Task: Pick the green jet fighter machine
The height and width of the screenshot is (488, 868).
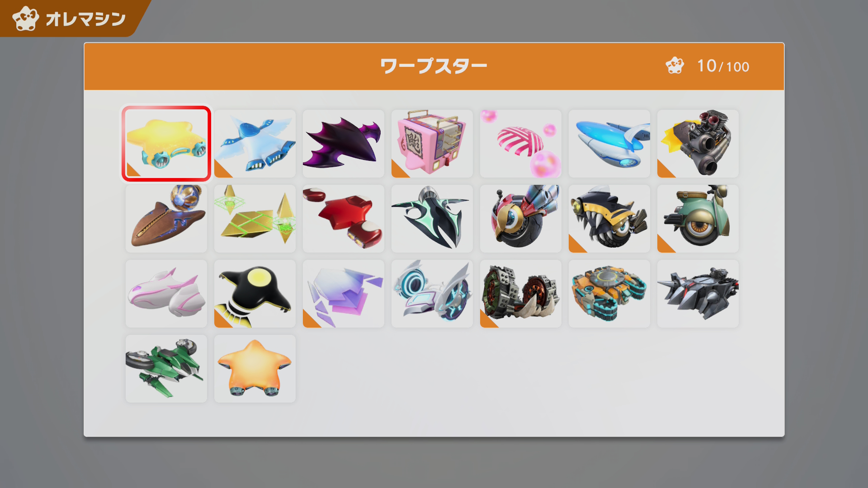Action: (x=166, y=369)
